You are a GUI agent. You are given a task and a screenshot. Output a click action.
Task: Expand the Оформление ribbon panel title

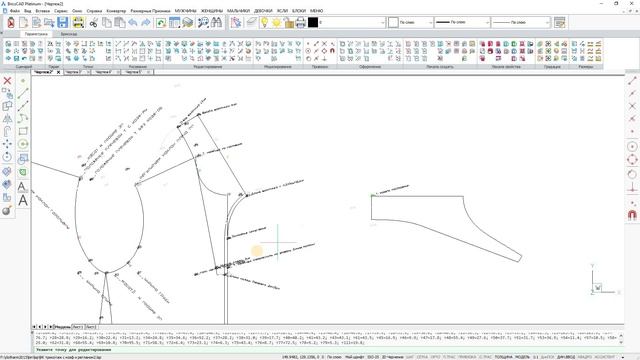370,66
